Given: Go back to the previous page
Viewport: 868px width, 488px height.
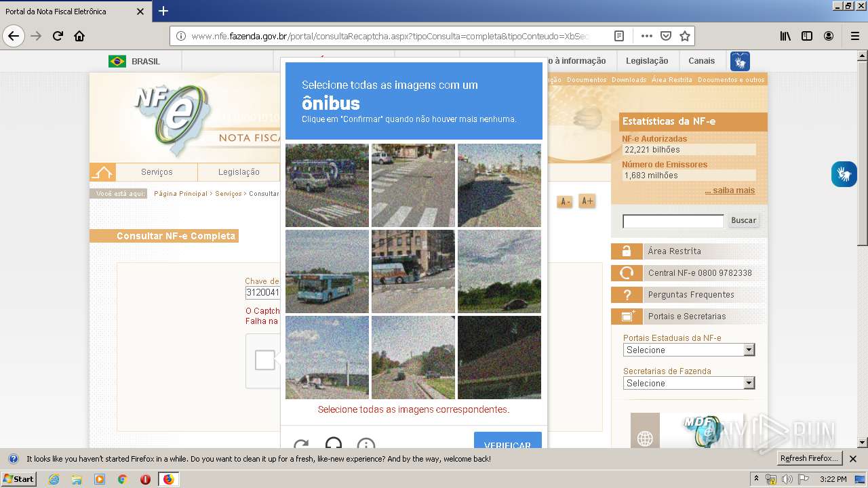Looking at the screenshot, I should click(14, 36).
